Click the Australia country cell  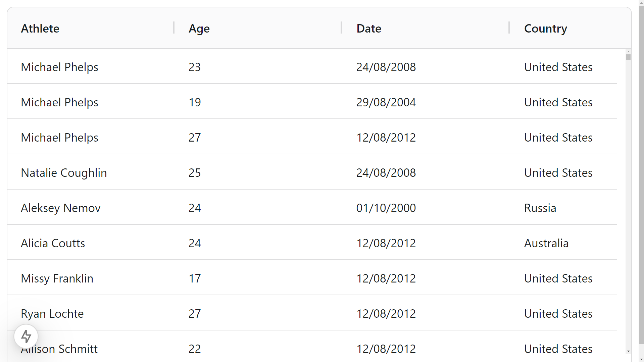pyautogui.click(x=546, y=243)
